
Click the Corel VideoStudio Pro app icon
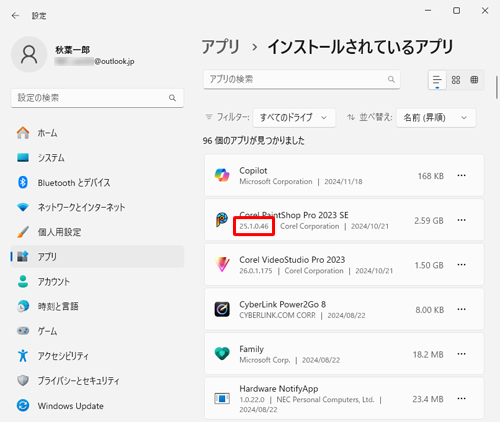click(x=222, y=265)
